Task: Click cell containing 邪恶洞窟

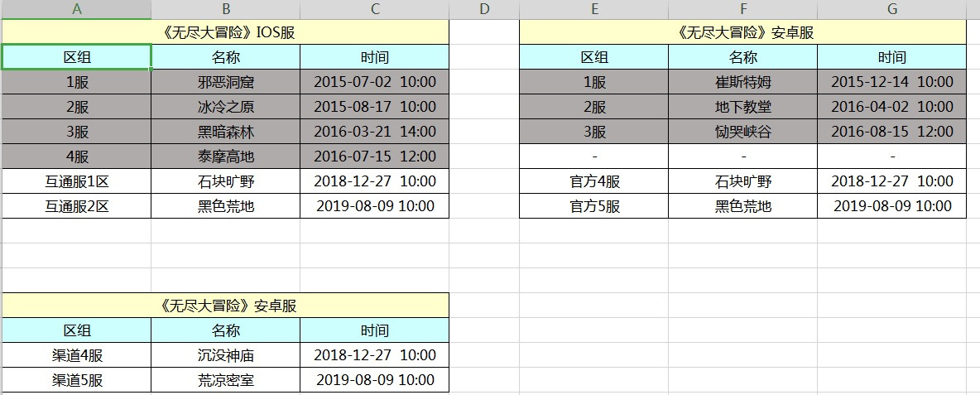Action: point(226,82)
